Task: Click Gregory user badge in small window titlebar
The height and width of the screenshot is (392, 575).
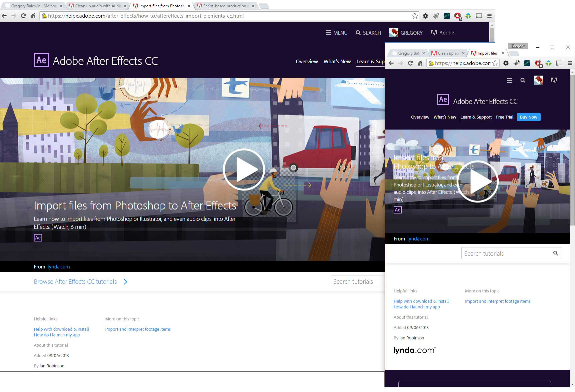Action: [x=518, y=46]
